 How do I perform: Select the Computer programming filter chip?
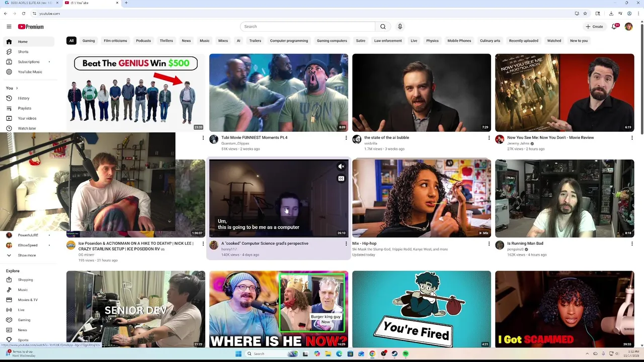point(289,41)
